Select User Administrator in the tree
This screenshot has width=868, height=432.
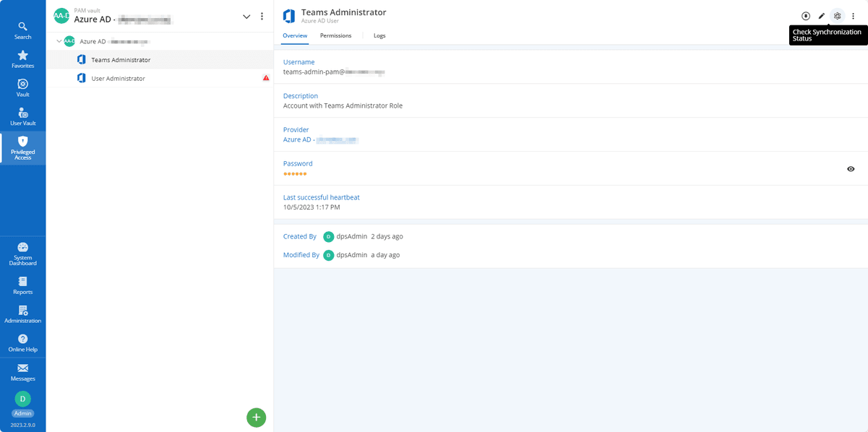[118, 78]
